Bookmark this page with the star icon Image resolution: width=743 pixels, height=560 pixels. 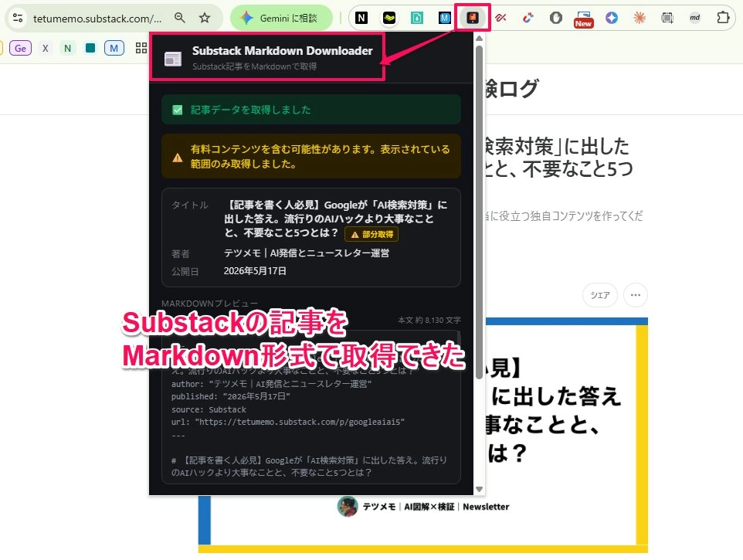pyautogui.click(x=204, y=18)
